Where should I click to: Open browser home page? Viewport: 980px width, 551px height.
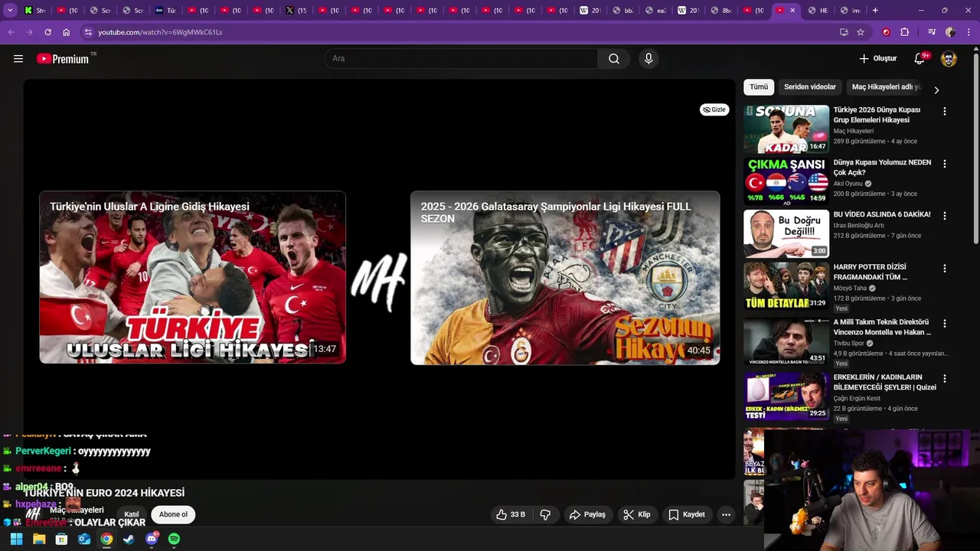[x=66, y=32]
